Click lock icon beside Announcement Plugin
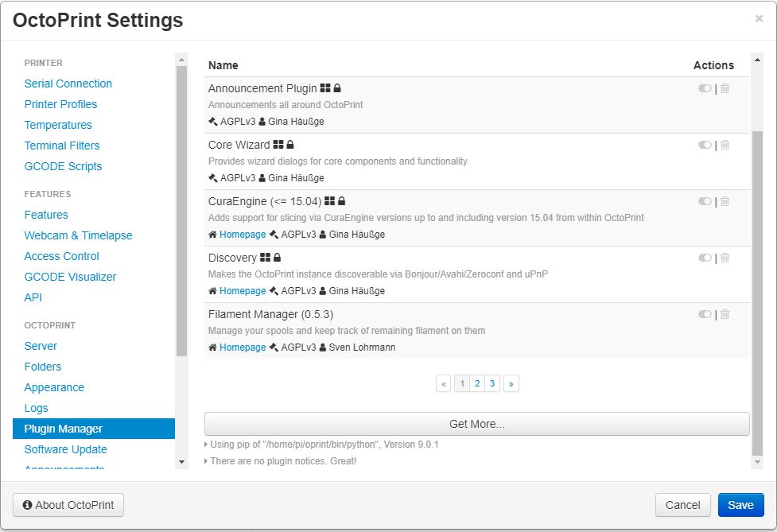 337,88
